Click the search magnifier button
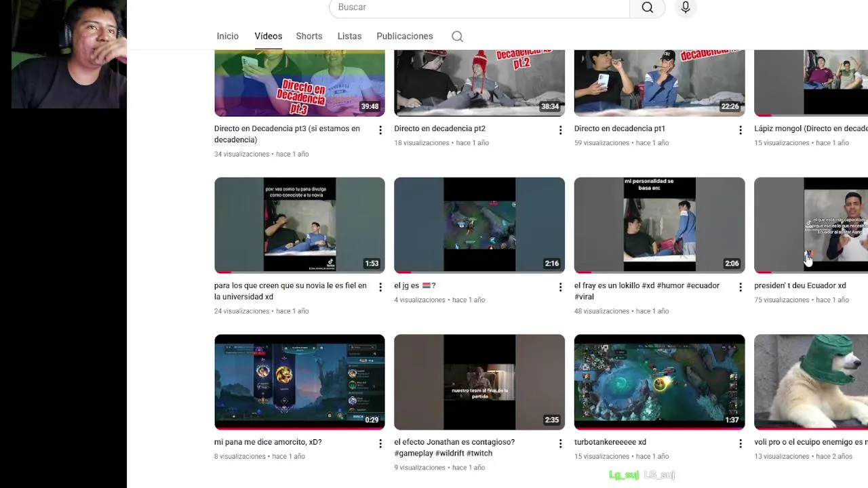Screen dimensions: 868x488 pos(648,7)
